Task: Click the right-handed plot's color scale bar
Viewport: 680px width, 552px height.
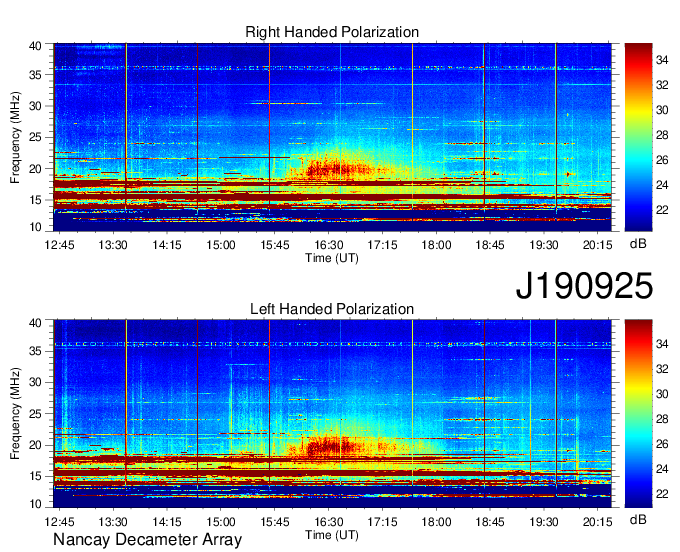Action: coord(638,137)
